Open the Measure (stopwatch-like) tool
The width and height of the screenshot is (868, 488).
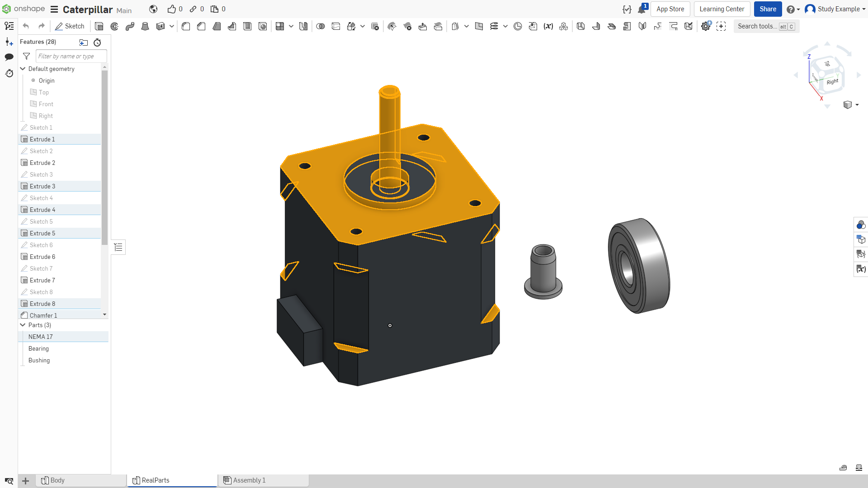(518, 26)
